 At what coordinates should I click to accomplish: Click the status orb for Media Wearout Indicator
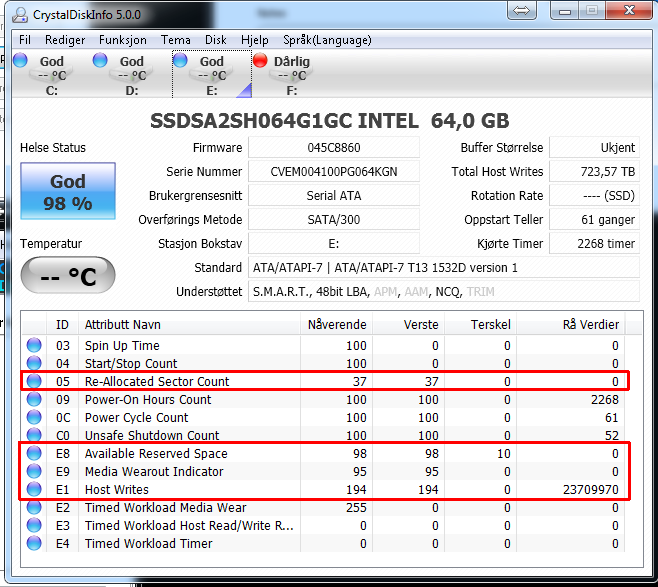pos(34,471)
